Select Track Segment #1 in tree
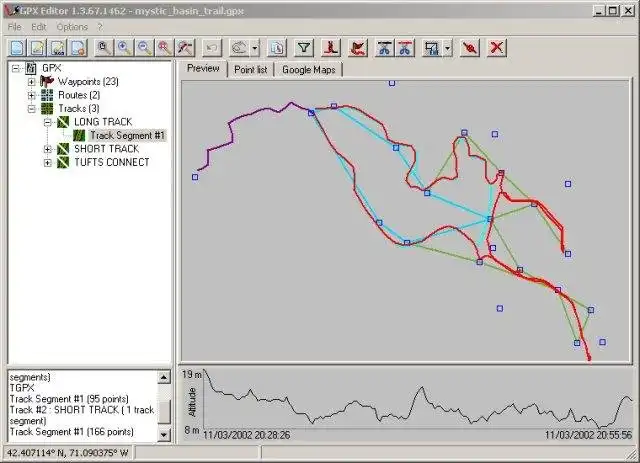The width and height of the screenshot is (640, 463). (x=127, y=136)
